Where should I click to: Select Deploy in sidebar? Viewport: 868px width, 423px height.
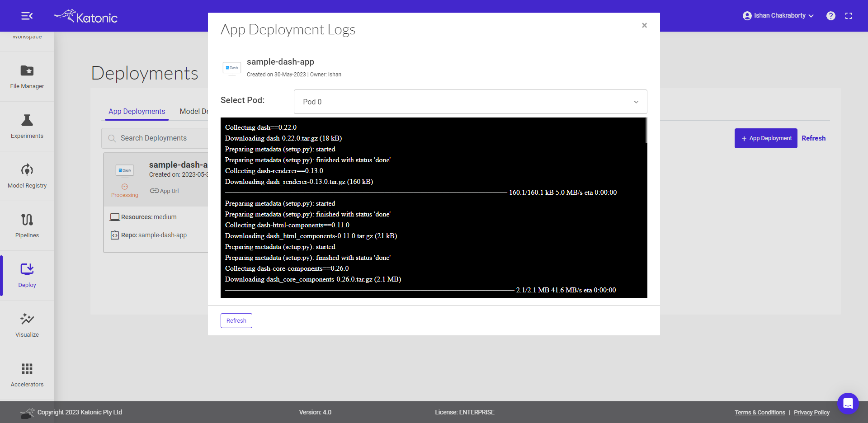click(x=27, y=275)
